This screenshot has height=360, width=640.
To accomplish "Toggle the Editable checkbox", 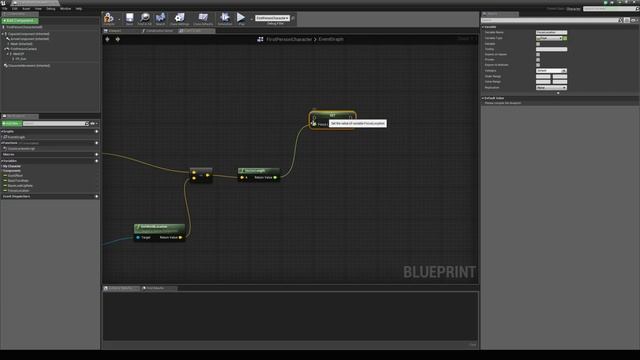I will click(x=538, y=44).
